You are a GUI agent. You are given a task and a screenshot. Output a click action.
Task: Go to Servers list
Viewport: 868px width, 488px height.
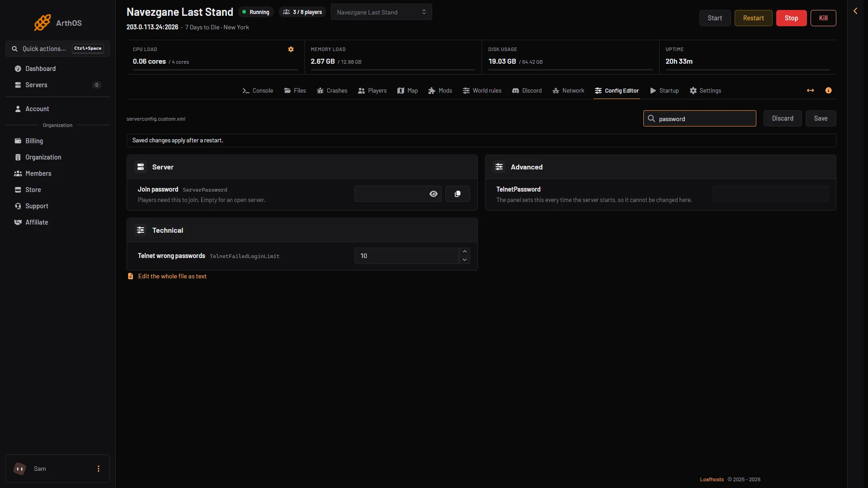[57, 85]
